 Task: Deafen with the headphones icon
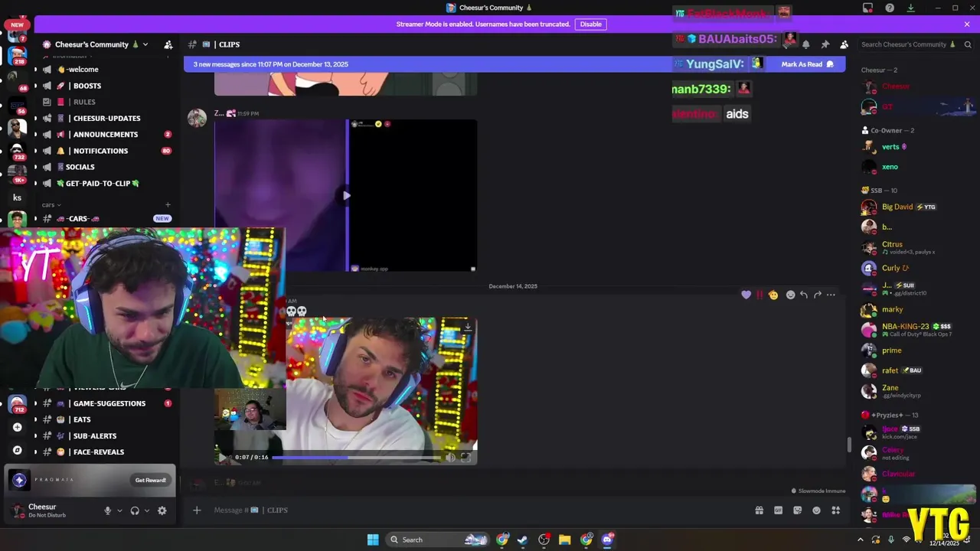[135, 510]
